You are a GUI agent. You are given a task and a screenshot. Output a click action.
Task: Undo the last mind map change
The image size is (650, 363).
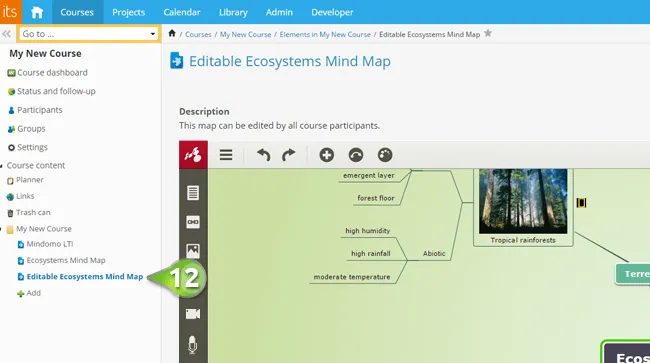tap(263, 155)
